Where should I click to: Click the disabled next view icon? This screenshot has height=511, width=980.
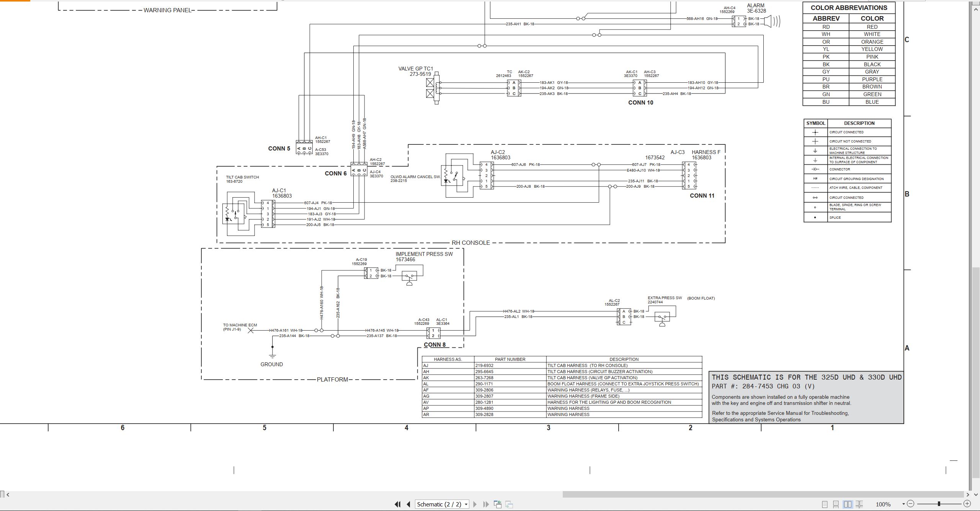509,504
